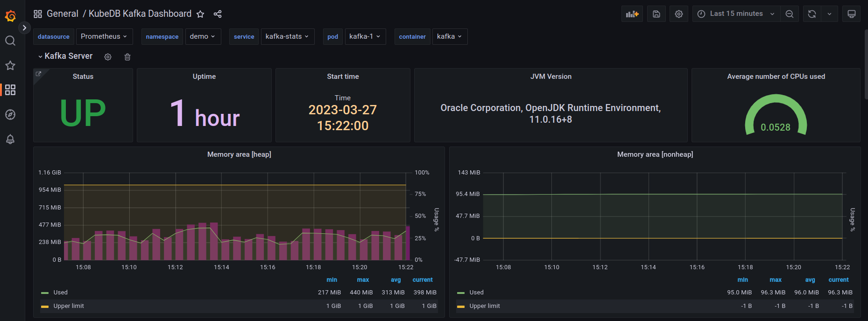868x321 pixels.
Task: Open the Grafana home logo
Action: 10,16
